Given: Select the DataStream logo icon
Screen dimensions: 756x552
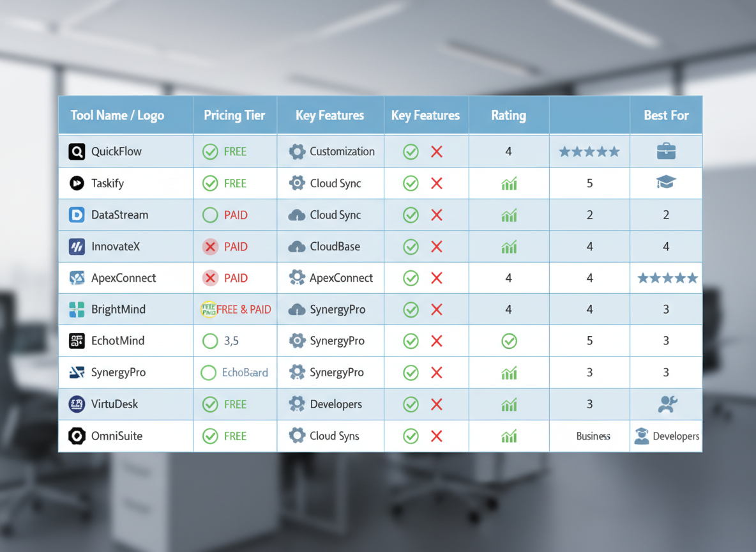Looking at the screenshot, I should [77, 215].
